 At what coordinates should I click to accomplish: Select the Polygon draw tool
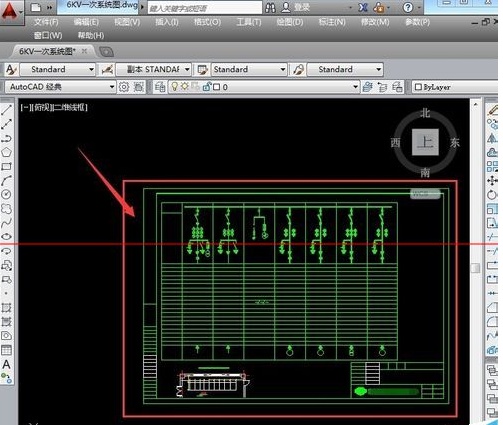coord(6,152)
